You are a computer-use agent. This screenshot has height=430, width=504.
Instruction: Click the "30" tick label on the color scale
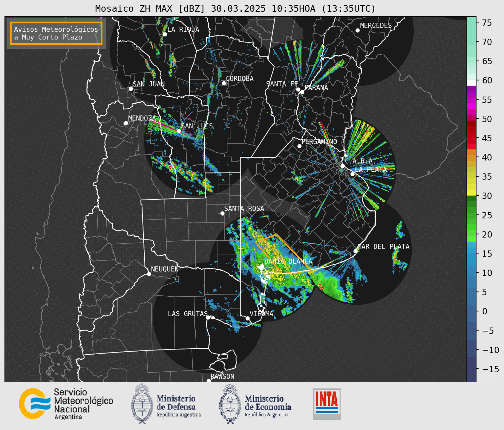[487, 196]
